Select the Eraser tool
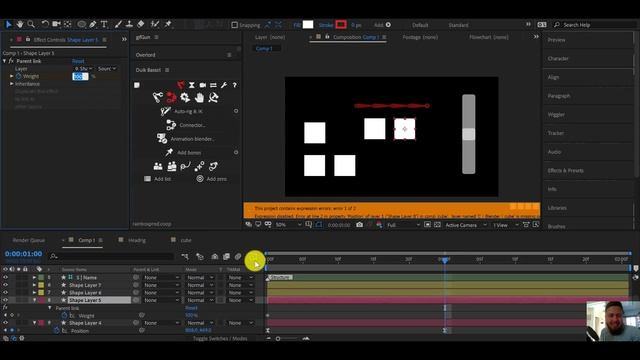The height and width of the screenshot is (360, 640). pyautogui.click(x=141, y=24)
